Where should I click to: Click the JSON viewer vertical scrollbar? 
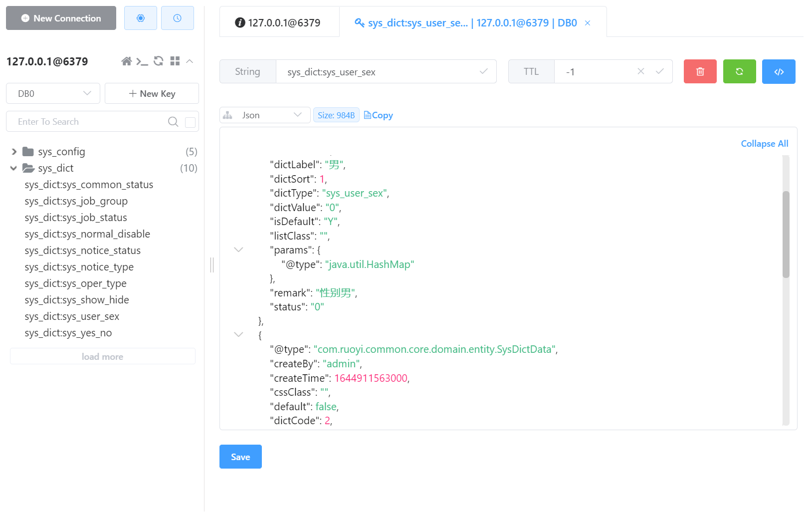pos(786,235)
